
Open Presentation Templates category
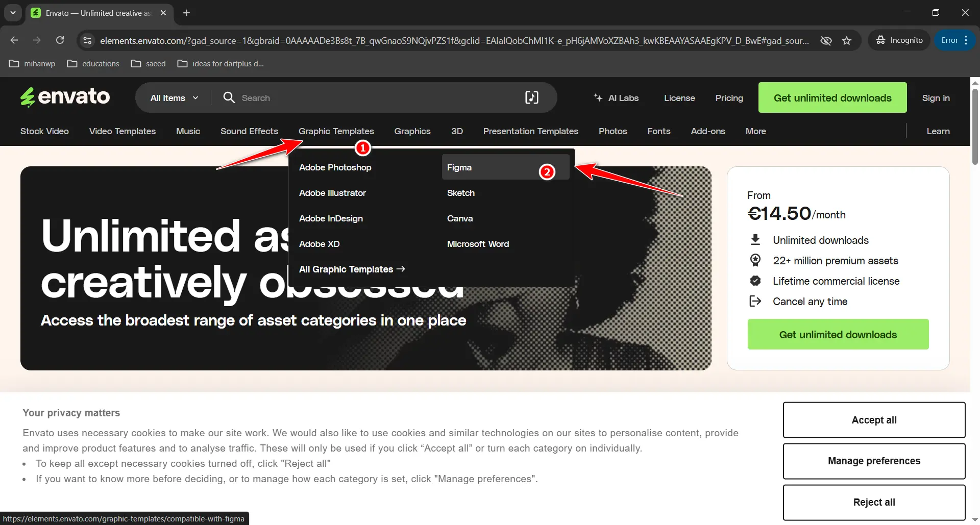[531, 131]
